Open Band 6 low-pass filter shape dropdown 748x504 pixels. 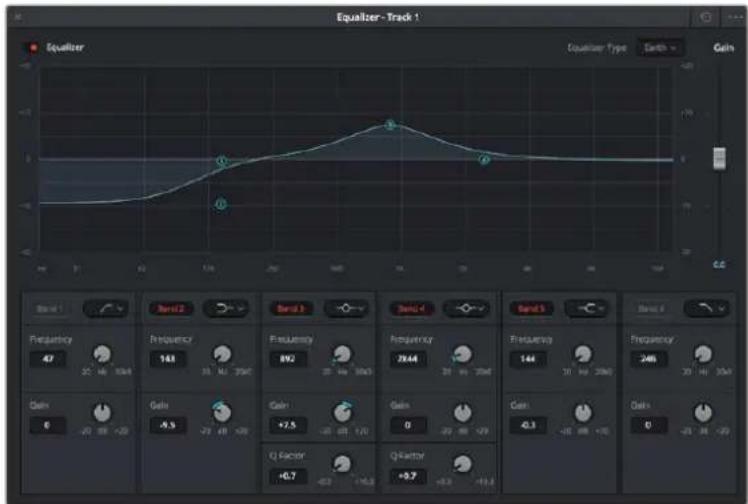point(707,309)
